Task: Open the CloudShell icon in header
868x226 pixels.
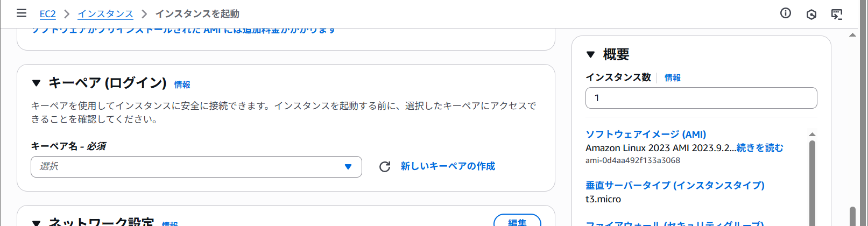Action: tap(837, 14)
